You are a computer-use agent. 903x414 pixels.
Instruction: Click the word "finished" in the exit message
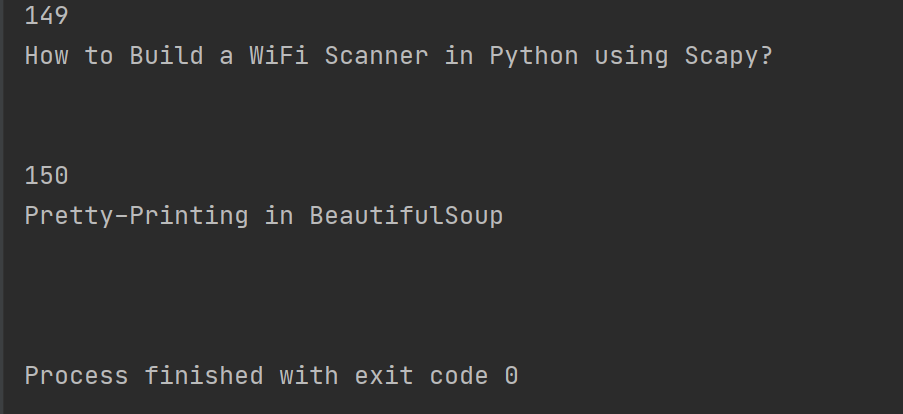coord(204,376)
